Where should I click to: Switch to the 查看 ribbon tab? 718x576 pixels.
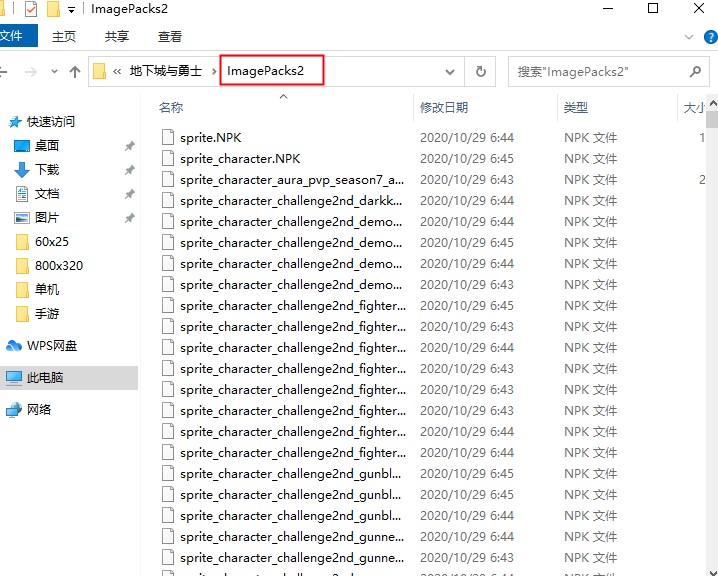[x=170, y=36]
